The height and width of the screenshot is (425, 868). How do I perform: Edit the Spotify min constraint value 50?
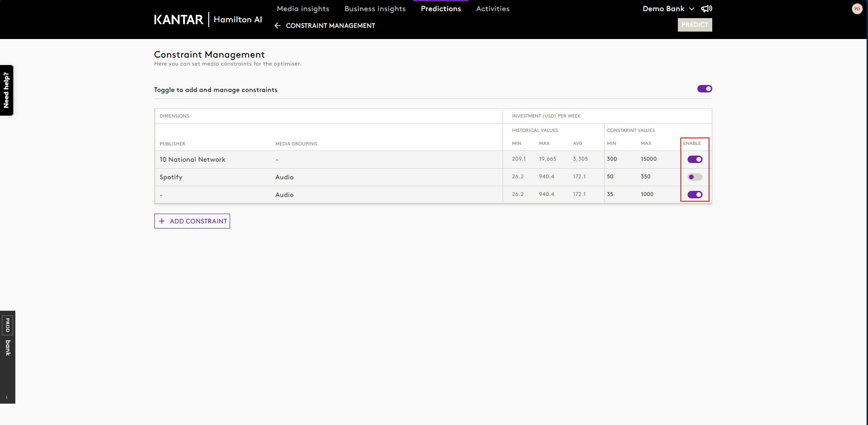click(610, 177)
